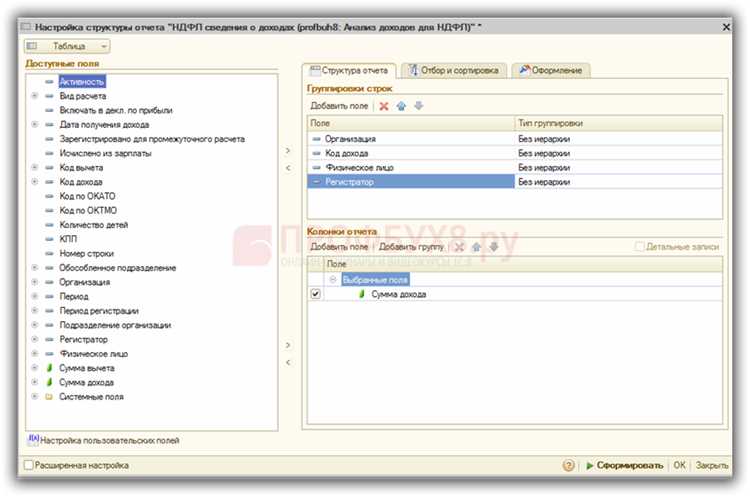Remove field from row groupings with the upper < arrow

pyautogui.click(x=288, y=168)
